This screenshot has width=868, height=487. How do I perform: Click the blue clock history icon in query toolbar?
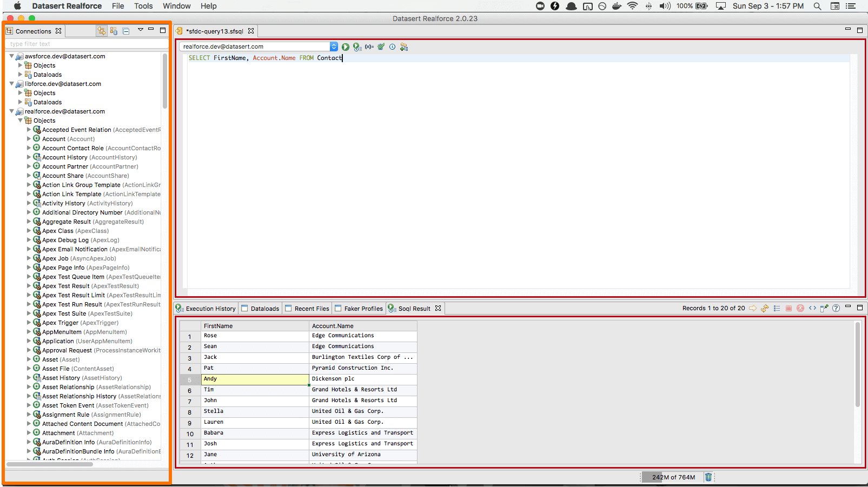[393, 47]
